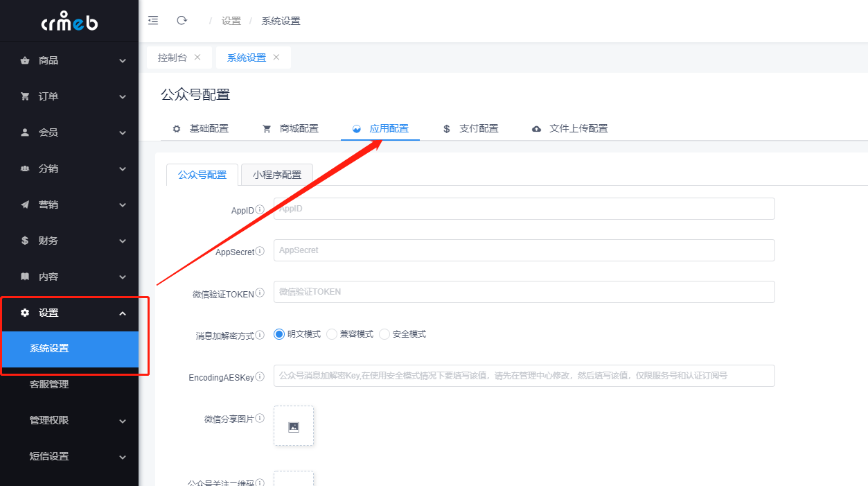
Task: Switch to the 控制台 page tab
Action: click(172, 58)
